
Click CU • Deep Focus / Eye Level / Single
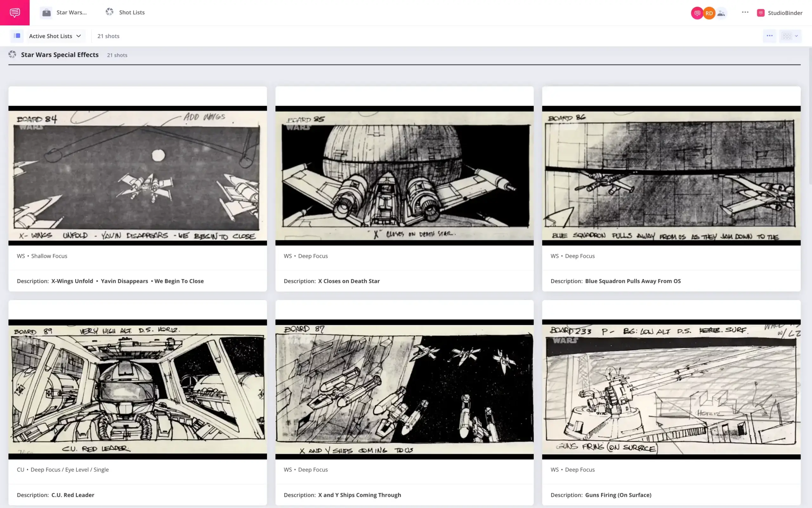63,470
